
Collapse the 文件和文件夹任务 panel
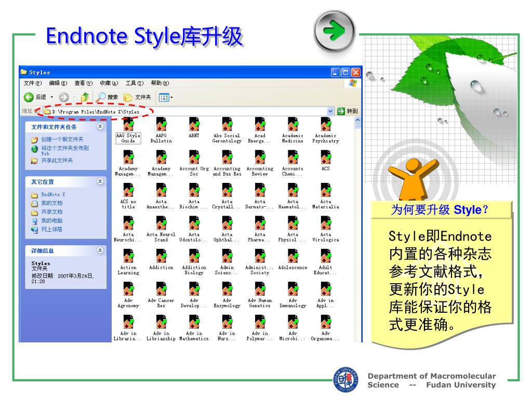pyautogui.click(x=100, y=127)
